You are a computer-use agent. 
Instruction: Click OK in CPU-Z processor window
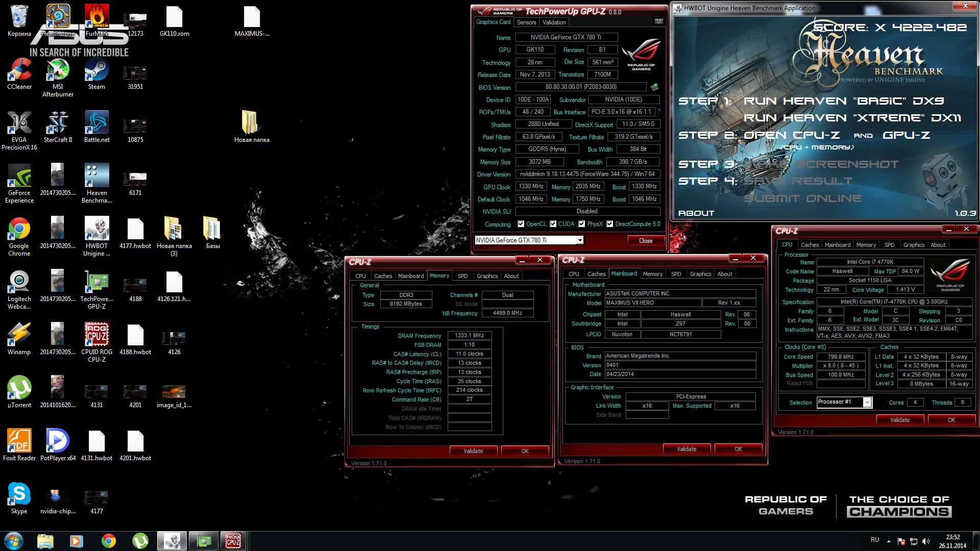[x=951, y=420]
